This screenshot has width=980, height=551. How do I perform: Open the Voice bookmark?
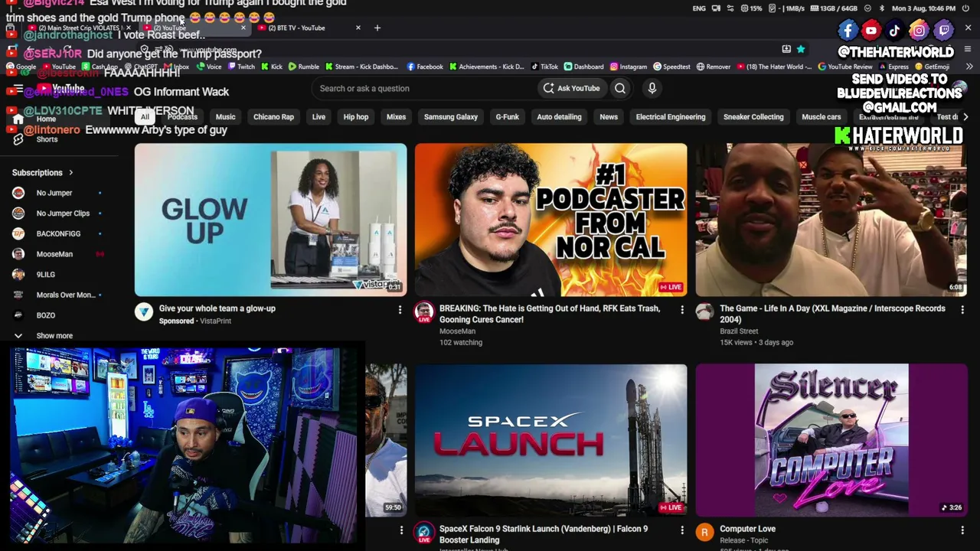click(x=208, y=67)
